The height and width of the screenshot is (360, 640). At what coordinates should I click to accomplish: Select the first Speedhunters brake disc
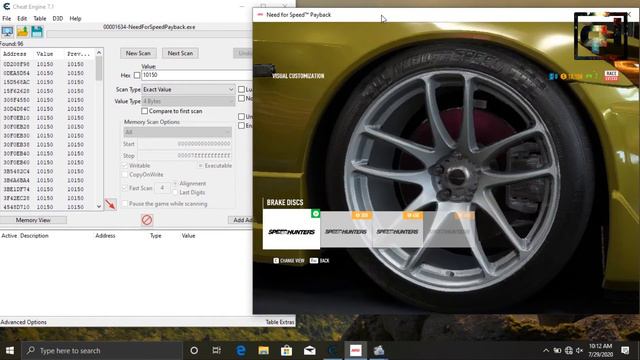pos(291,229)
